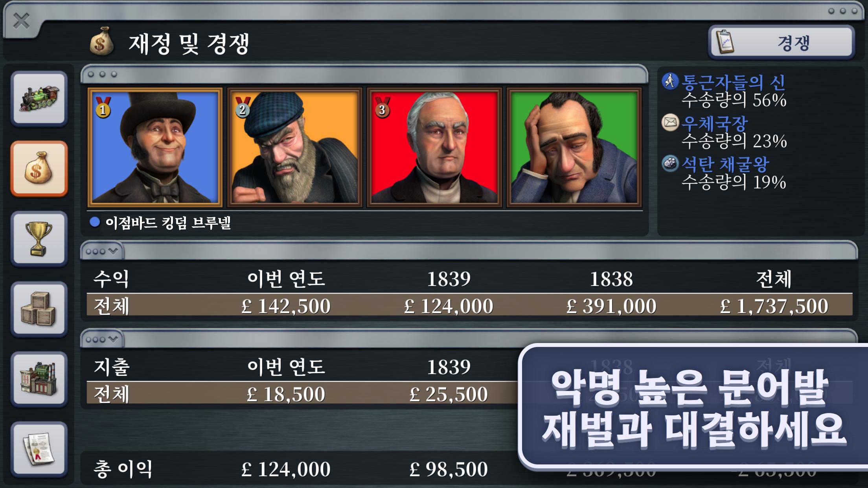The image size is (868, 488).
Task: Click the blue dot beside 이점바드 킹덤 브루넬
Action: (95, 222)
